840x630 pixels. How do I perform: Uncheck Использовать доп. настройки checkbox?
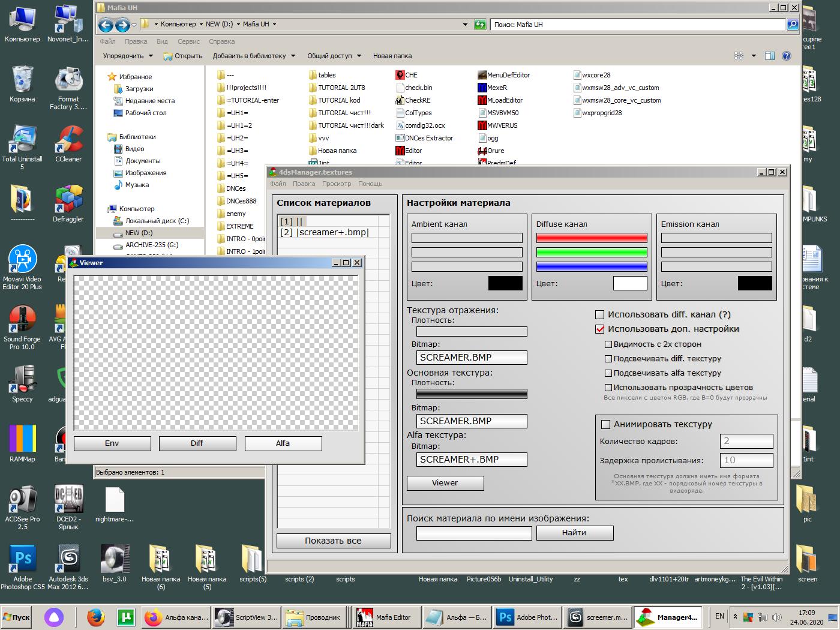(599, 329)
